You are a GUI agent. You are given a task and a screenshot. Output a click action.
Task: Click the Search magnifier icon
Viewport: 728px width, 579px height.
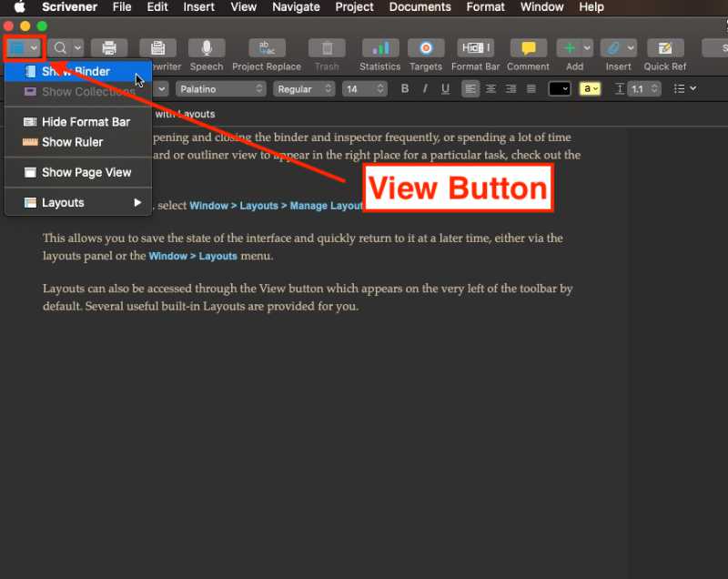click(x=60, y=48)
